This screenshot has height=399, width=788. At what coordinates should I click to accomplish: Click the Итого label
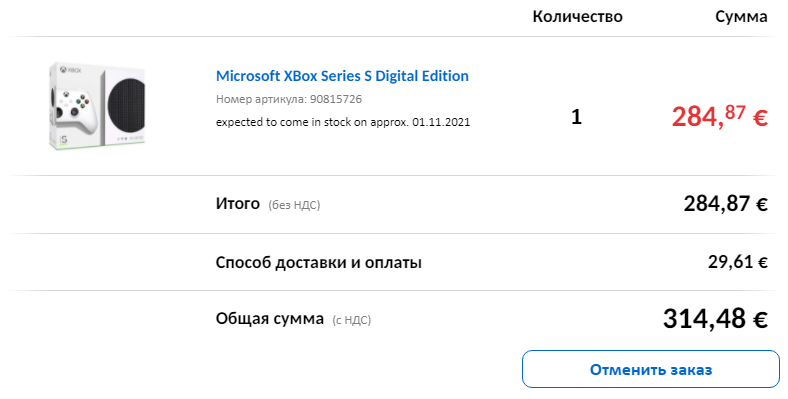(238, 204)
